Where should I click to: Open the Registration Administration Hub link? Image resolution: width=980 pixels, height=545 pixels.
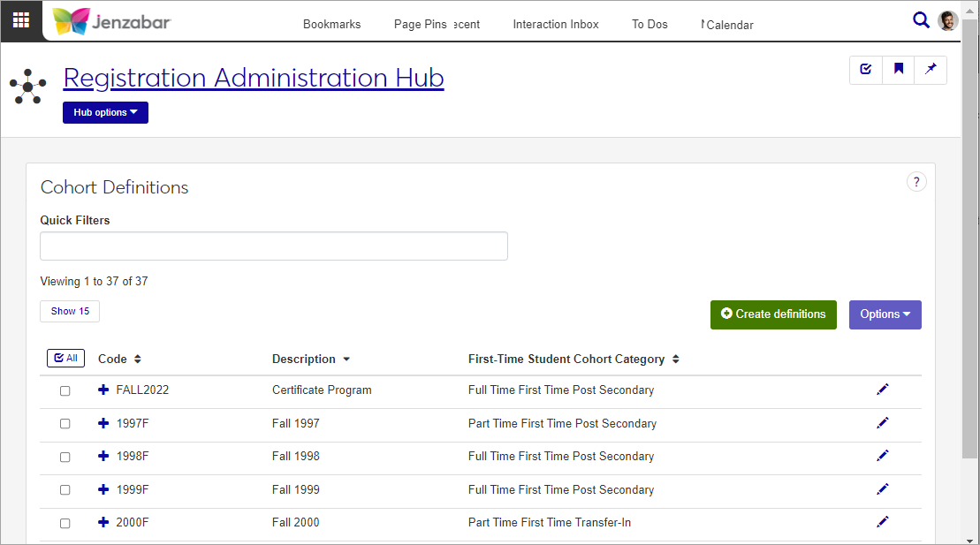254,78
